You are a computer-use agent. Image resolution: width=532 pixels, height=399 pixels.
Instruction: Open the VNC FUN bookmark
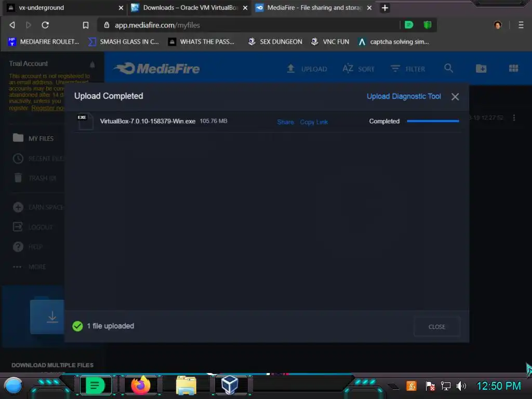tap(330, 42)
